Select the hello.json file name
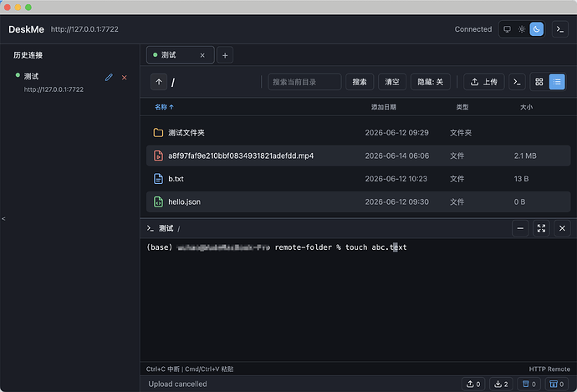577x392 pixels. click(184, 202)
